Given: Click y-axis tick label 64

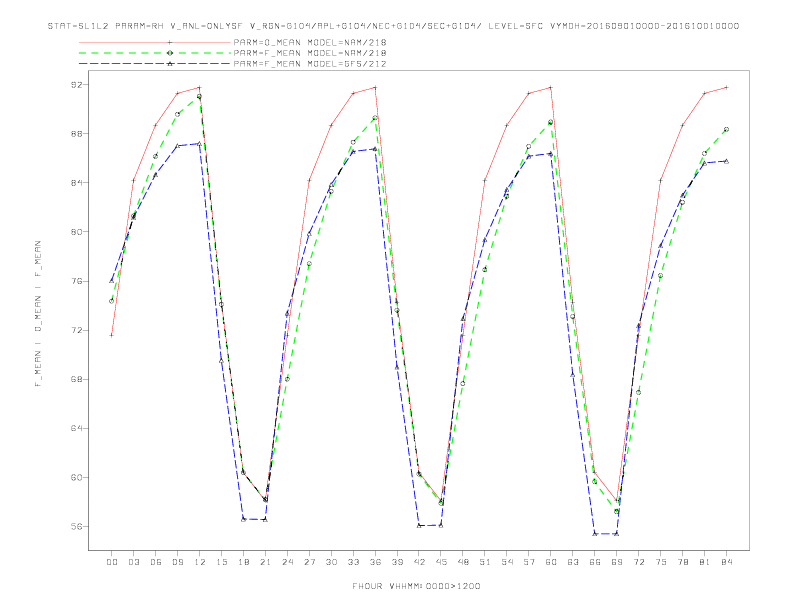Looking at the screenshot, I should click(x=76, y=428).
